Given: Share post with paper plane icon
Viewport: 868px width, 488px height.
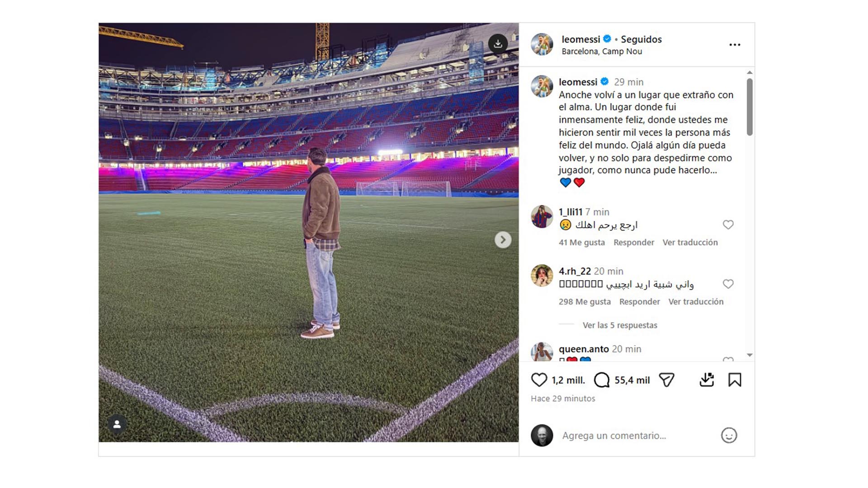Looking at the screenshot, I should pos(666,380).
